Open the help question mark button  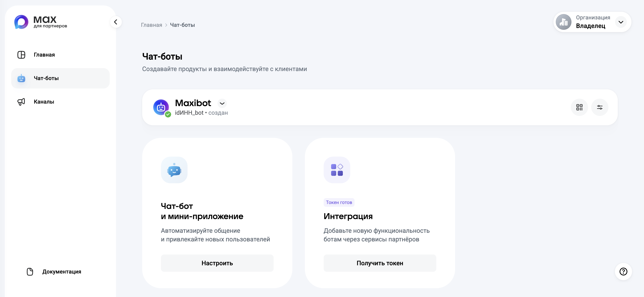[x=623, y=272]
